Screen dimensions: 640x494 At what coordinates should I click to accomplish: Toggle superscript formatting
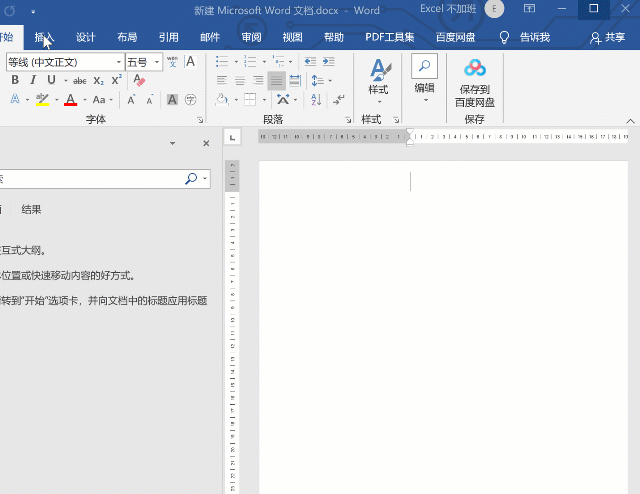tap(116, 80)
